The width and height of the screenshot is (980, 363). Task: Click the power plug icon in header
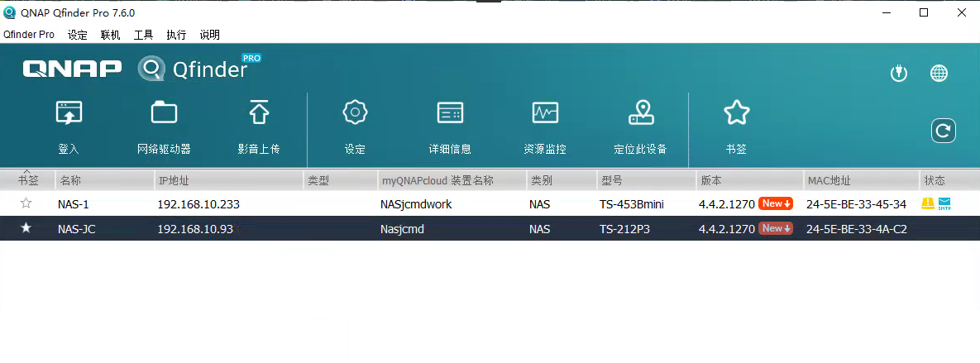[x=899, y=73]
